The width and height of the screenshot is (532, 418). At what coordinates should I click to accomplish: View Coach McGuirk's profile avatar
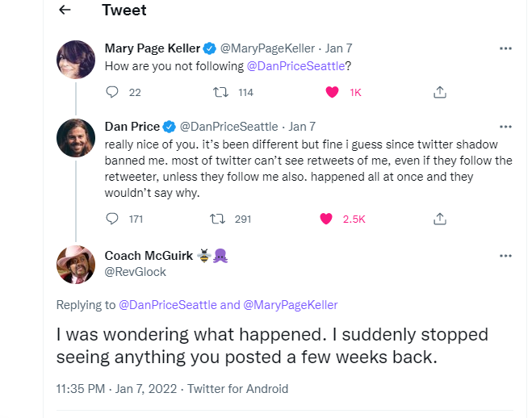pos(76,265)
